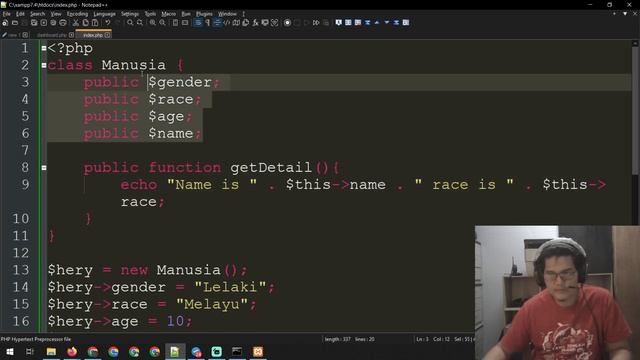This screenshot has width=640, height=360.
Task: Zoom in using the toolbar icon
Action: (153, 23)
